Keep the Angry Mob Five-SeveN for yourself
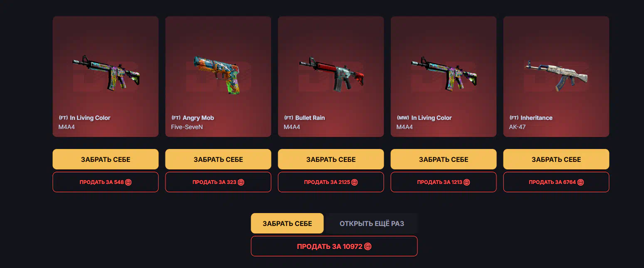Image resolution: width=644 pixels, height=268 pixels. point(218,159)
